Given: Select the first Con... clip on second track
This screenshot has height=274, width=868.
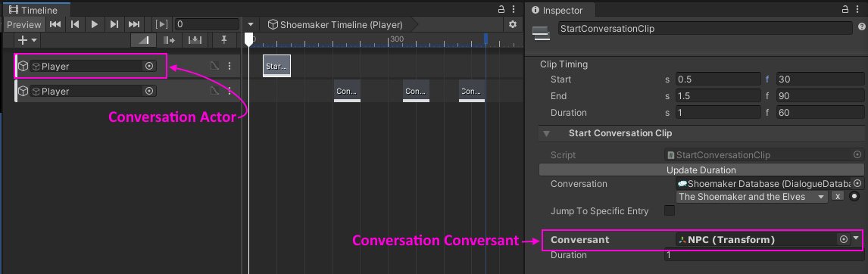Looking at the screenshot, I should (347, 91).
